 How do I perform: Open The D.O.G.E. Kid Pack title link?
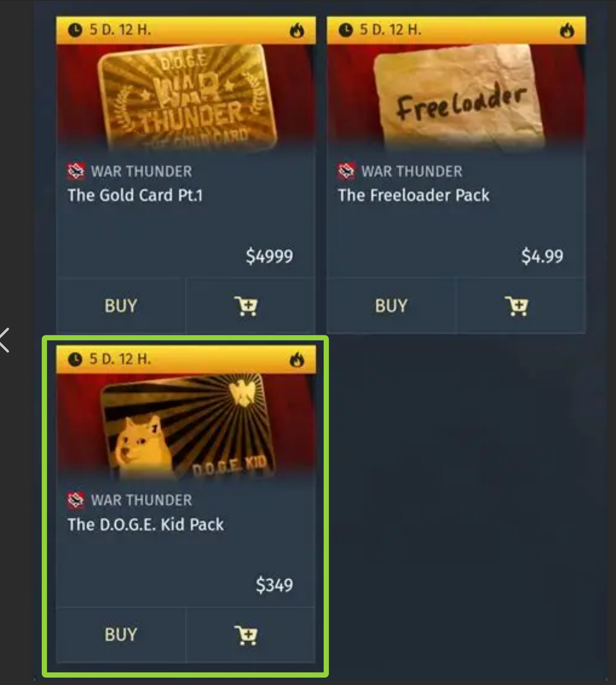pyautogui.click(x=146, y=525)
